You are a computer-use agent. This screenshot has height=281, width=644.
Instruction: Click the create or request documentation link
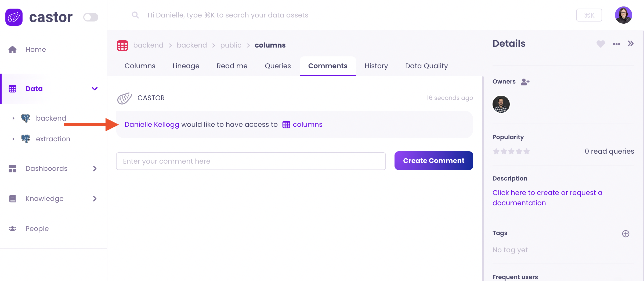click(547, 198)
